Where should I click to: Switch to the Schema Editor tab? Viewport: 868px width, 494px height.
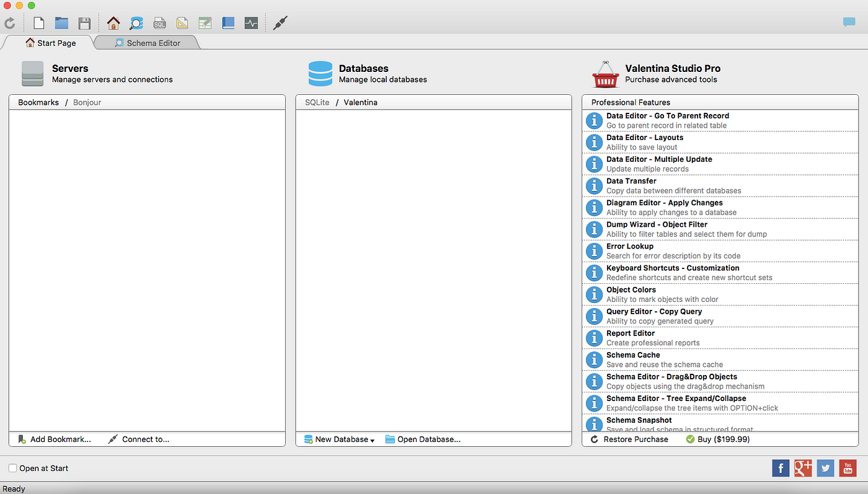pos(147,43)
